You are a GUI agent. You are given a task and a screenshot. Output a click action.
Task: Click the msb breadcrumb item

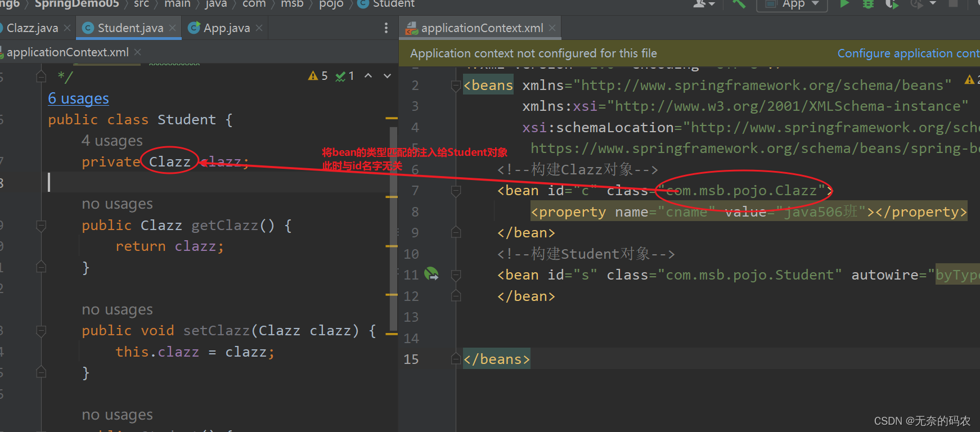[x=292, y=3]
